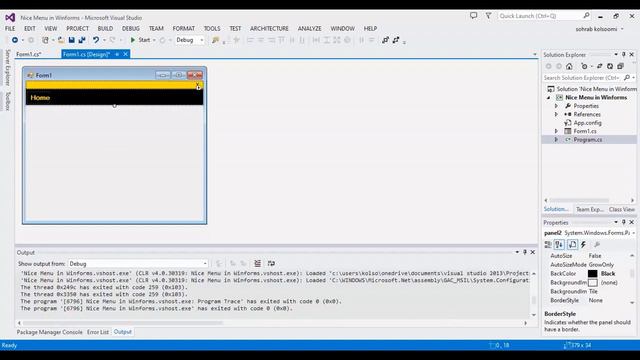
Task: Pin the Solution Explorer panel
Action: point(624,54)
